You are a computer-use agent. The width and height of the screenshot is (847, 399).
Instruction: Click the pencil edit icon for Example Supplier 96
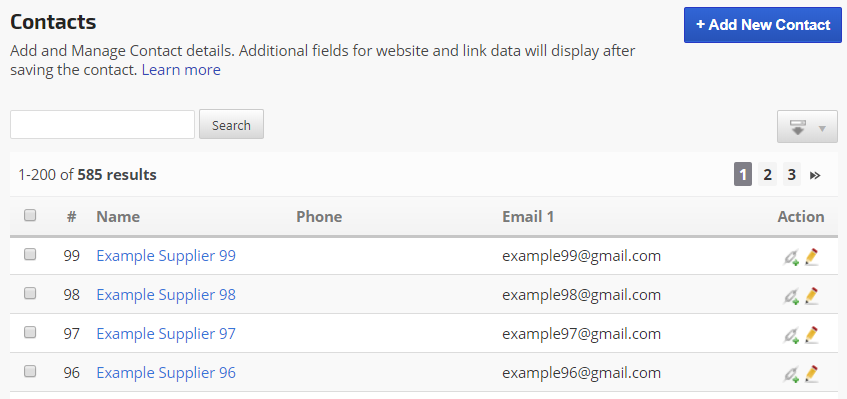pos(811,374)
